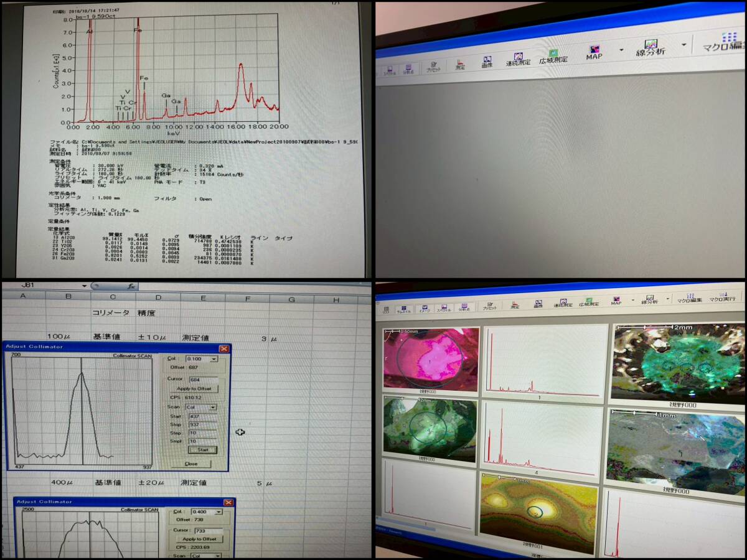Click the イメージ image view icon in the thumbnail-grid window

pyautogui.click(x=424, y=307)
